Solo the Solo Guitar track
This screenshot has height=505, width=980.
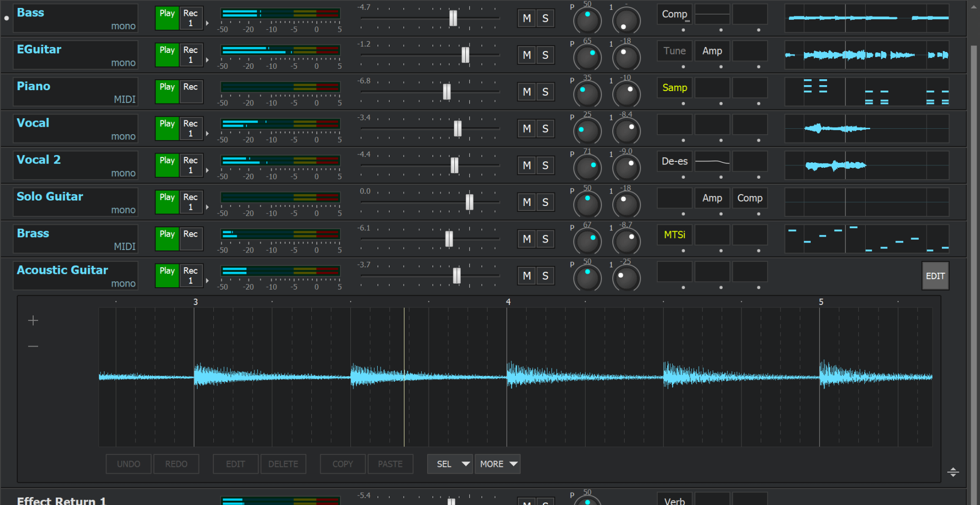coord(545,202)
